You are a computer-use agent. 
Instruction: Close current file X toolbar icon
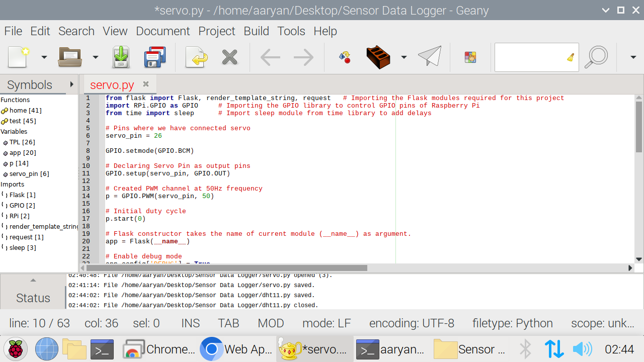[229, 57]
